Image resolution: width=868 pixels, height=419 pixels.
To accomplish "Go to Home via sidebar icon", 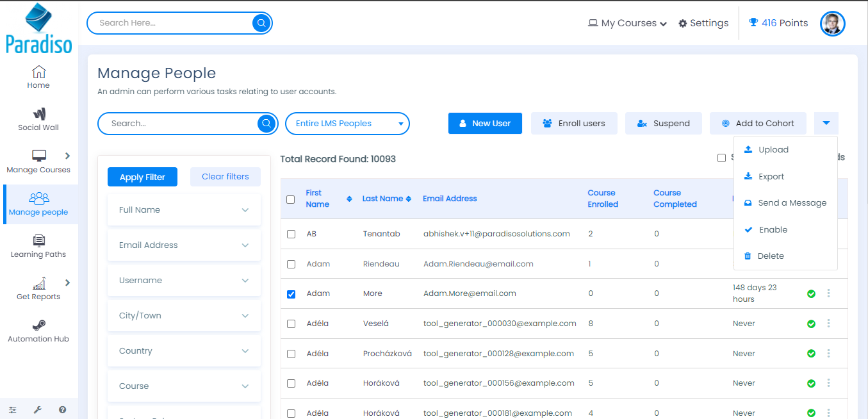I will [x=39, y=72].
